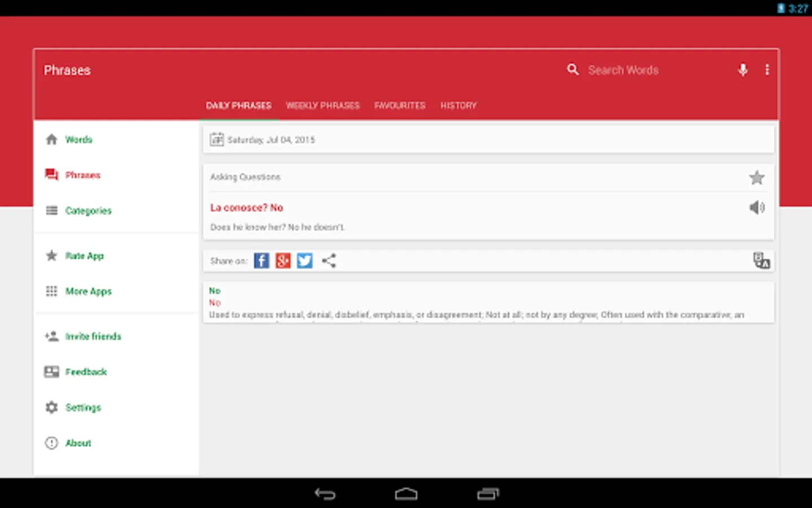The image size is (812, 508).
Task: Open generic share options icon
Action: 329,261
